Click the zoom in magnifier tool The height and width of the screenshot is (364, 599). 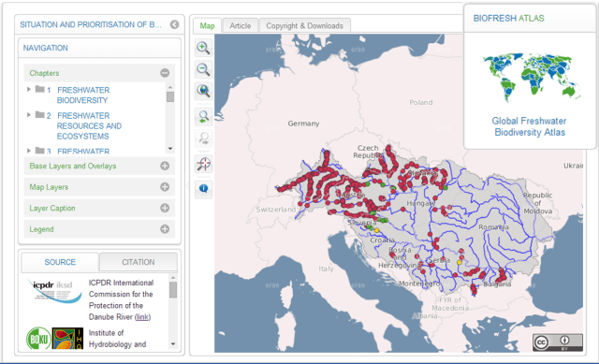[x=203, y=48]
